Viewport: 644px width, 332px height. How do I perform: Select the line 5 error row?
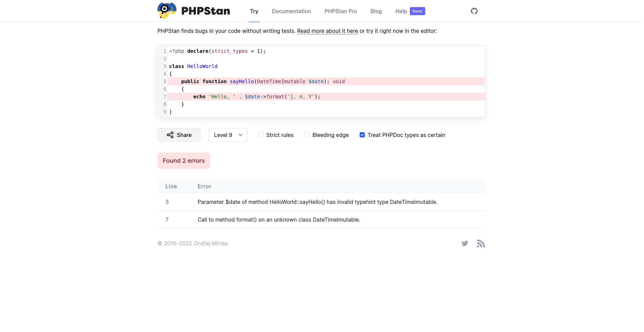[321, 202]
